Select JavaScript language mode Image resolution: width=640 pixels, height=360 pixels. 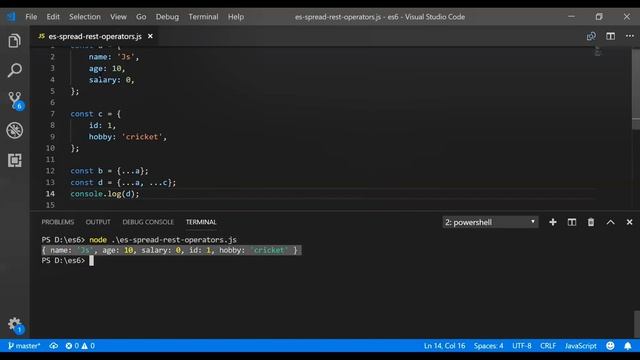pos(580,346)
